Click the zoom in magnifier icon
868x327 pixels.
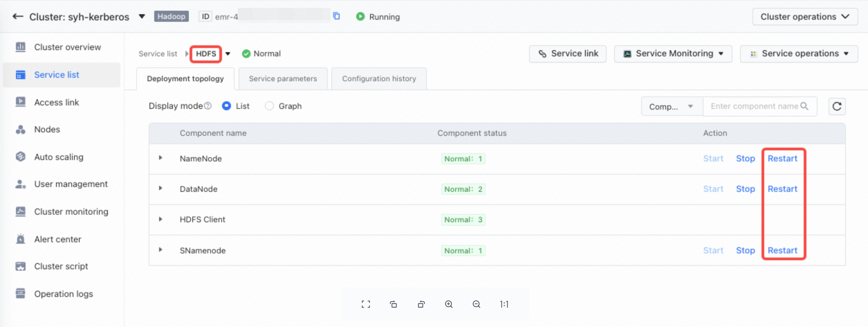(x=449, y=304)
